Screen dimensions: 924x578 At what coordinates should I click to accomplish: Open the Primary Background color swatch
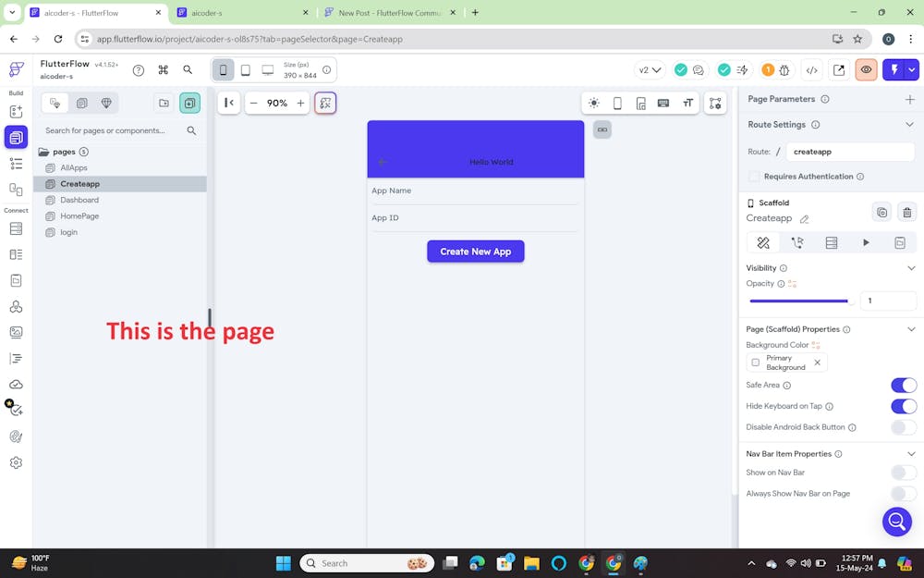click(756, 363)
